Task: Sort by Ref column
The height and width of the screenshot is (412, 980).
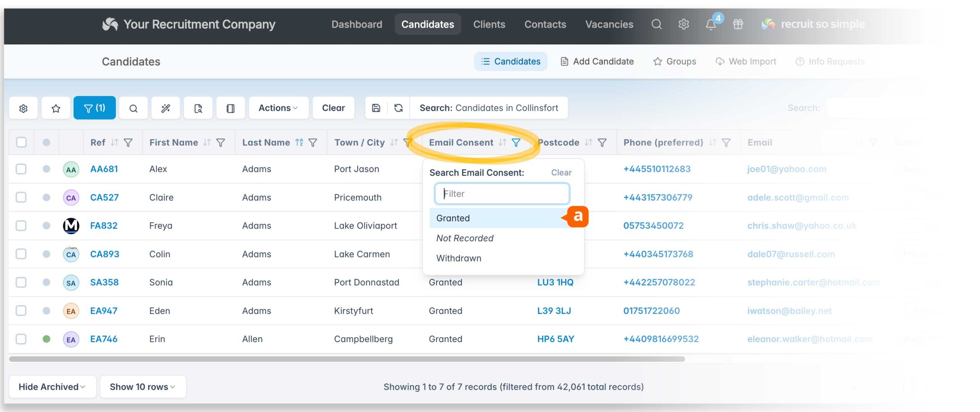Action: (114, 143)
